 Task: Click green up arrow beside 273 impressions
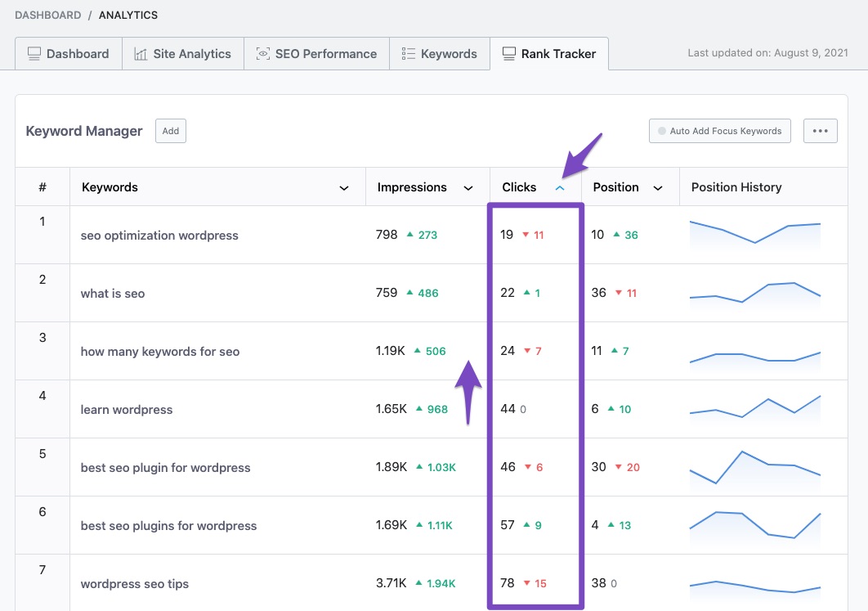point(410,235)
